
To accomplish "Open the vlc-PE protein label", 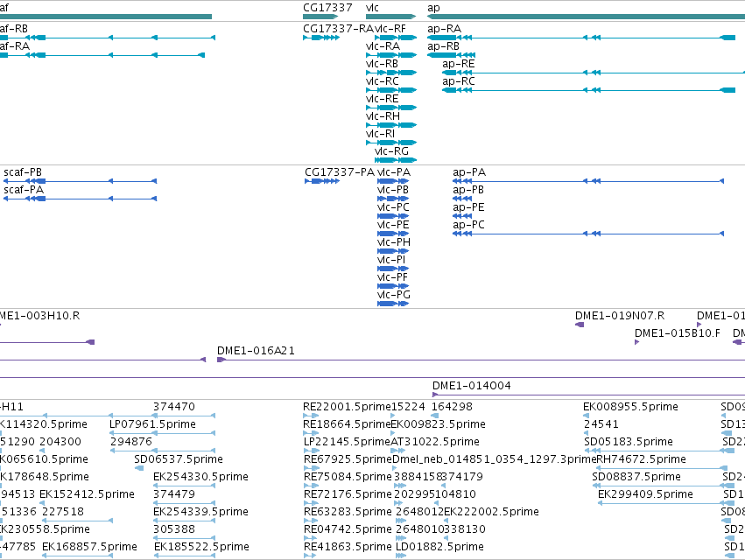I will point(392,225).
